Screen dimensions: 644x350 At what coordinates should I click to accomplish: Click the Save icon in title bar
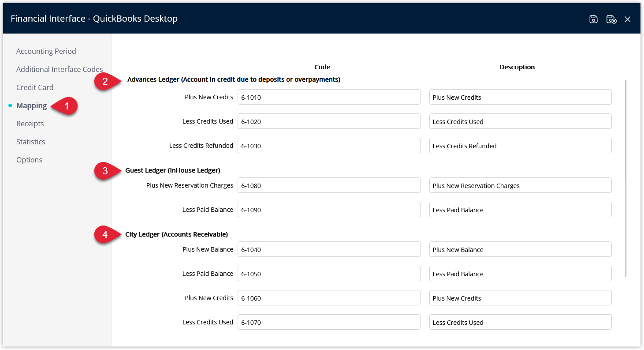[x=593, y=19]
